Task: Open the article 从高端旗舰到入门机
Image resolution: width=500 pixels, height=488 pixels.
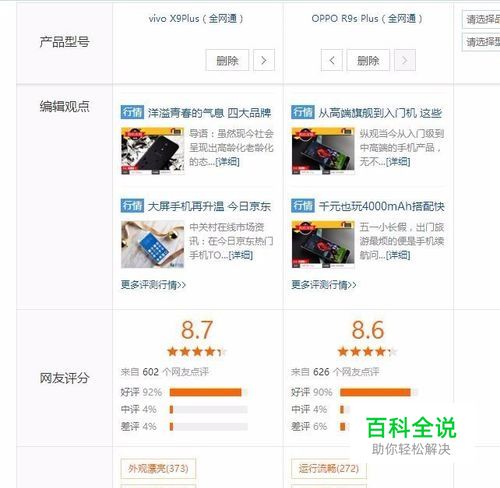Action: point(380,113)
